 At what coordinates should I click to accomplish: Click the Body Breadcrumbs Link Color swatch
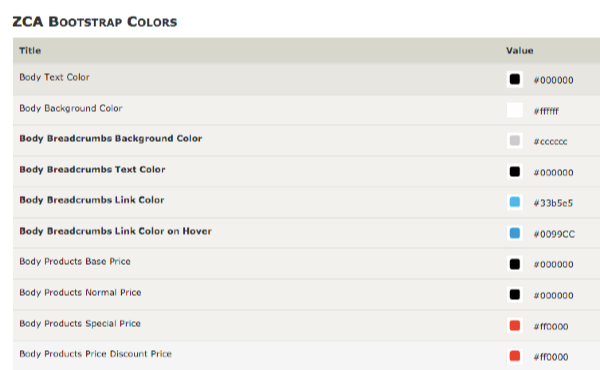[515, 202]
